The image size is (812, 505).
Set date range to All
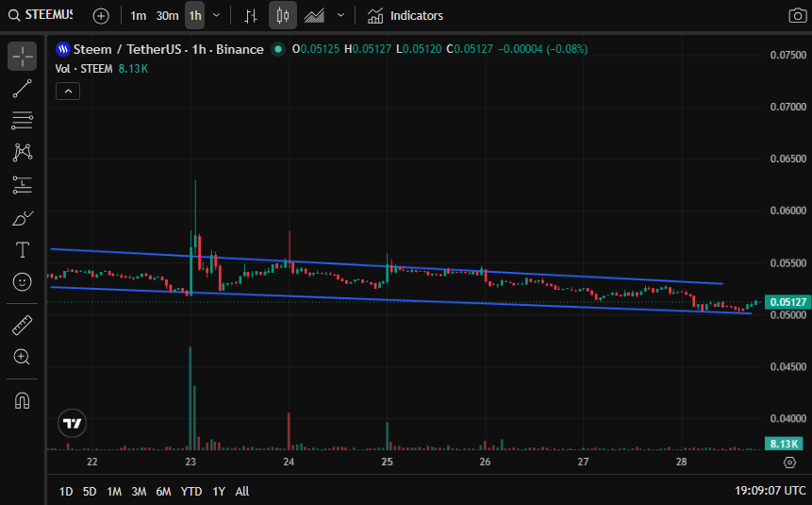(x=241, y=491)
